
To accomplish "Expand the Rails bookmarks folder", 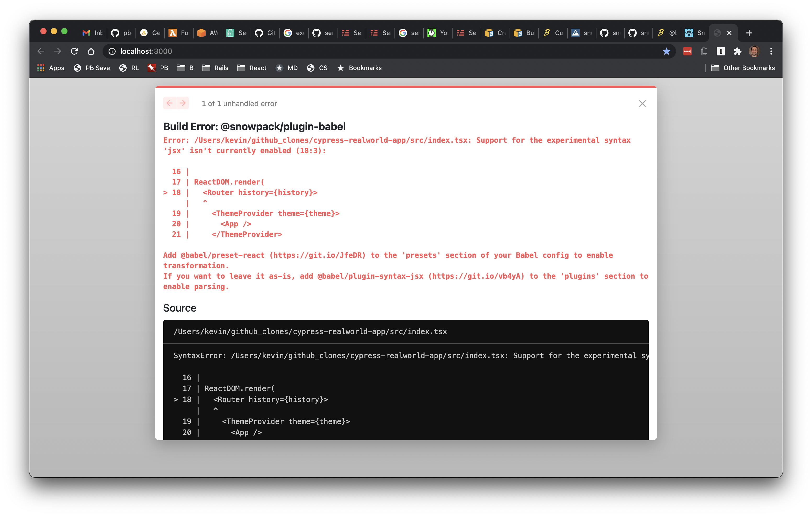I will (x=215, y=68).
